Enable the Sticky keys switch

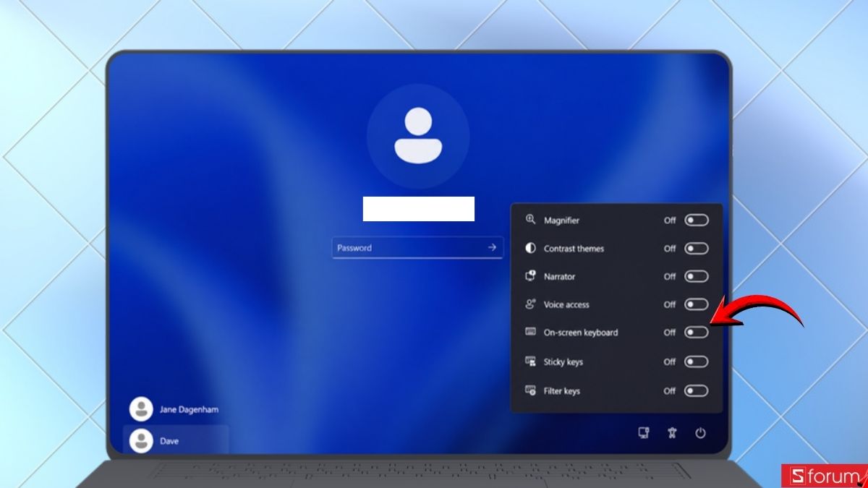(x=696, y=361)
